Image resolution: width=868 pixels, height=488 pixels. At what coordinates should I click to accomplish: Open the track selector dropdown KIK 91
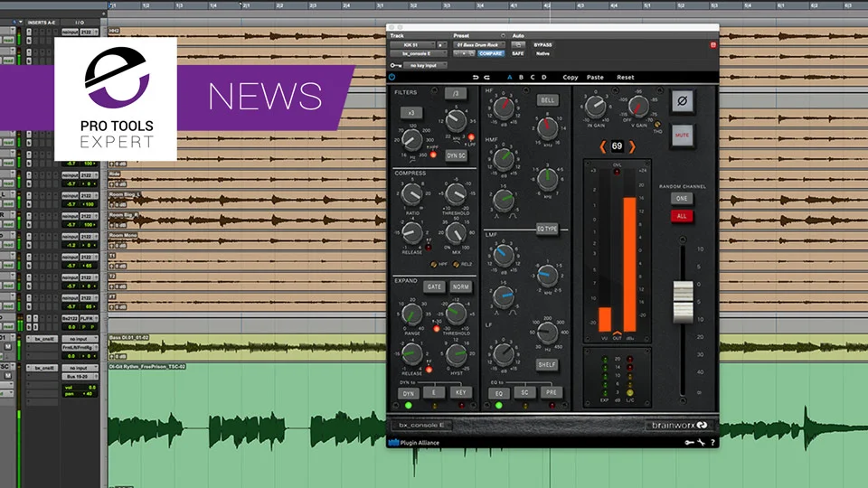pyautogui.click(x=412, y=45)
